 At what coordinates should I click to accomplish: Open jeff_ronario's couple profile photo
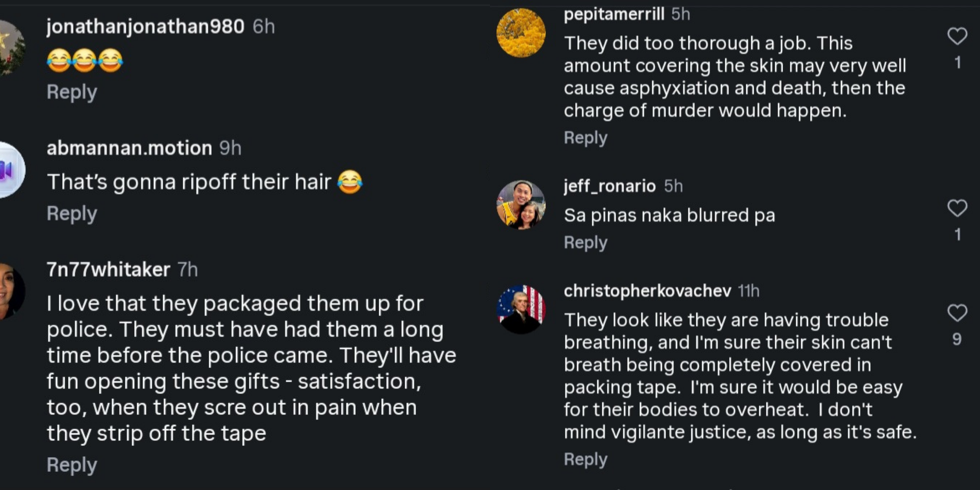[x=521, y=205]
